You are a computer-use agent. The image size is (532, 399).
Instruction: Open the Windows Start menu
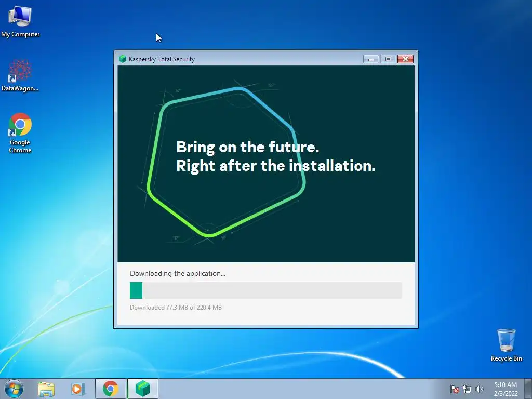tap(14, 389)
